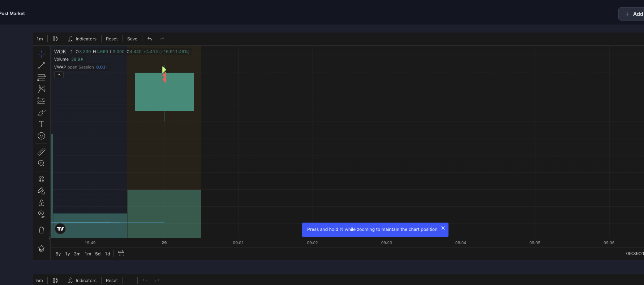
Task: Select the crosshair cursor tool
Action: pyautogui.click(x=42, y=54)
